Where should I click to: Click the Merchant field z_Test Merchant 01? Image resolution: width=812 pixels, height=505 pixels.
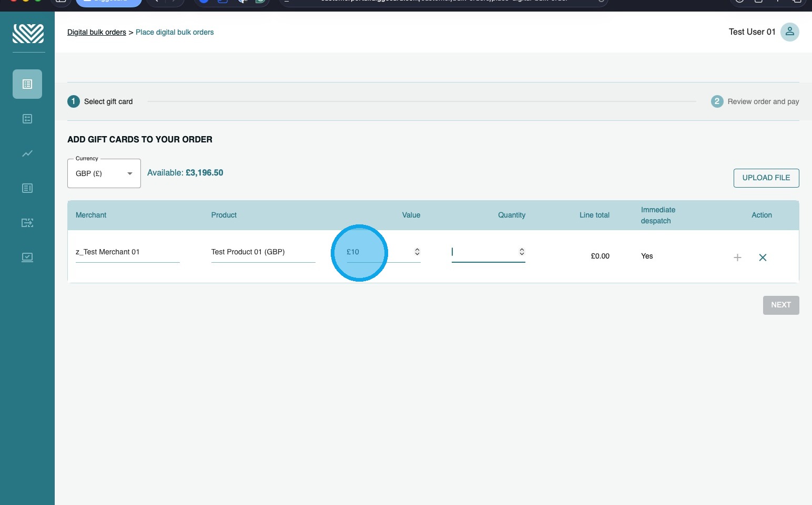(128, 252)
